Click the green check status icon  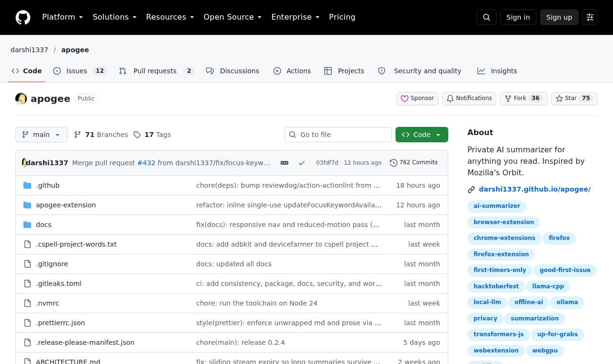click(x=302, y=163)
